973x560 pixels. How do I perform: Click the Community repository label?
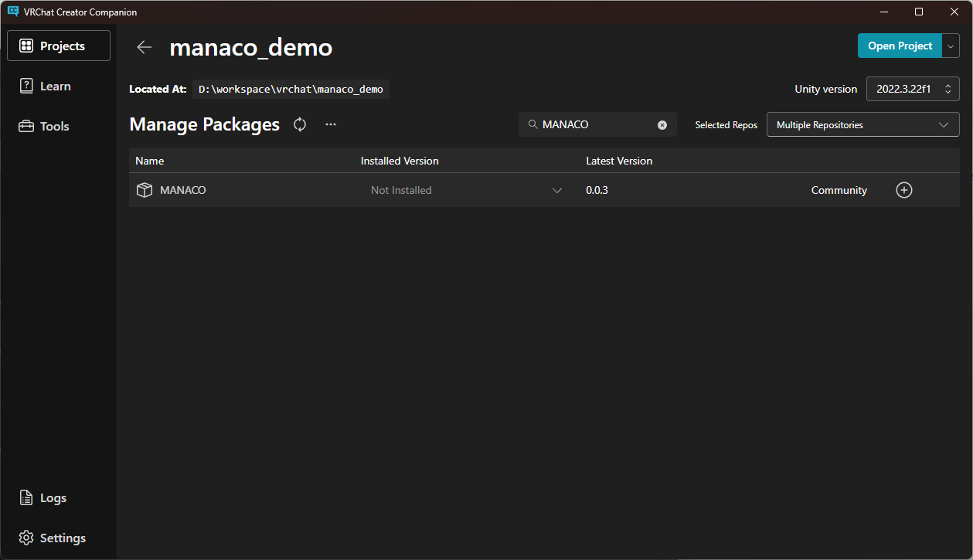pyautogui.click(x=839, y=190)
